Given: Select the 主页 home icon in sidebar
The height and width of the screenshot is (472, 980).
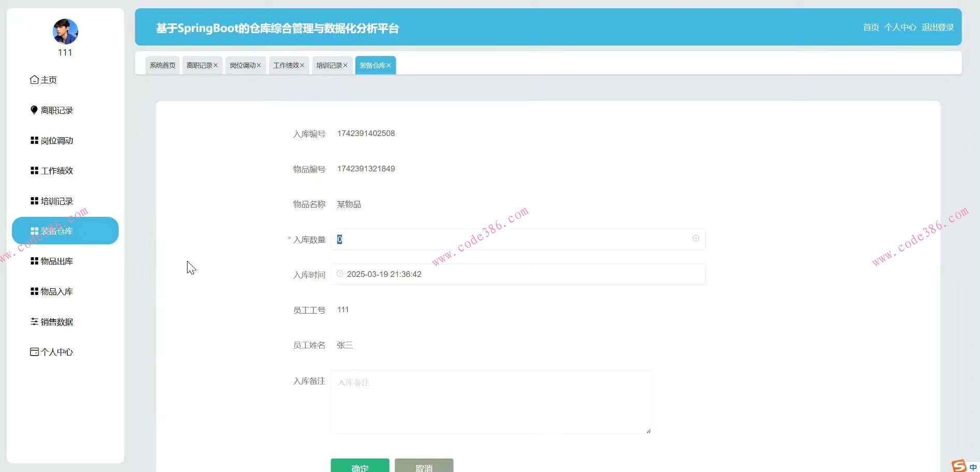Looking at the screenshot, I should (x=34, y=80).
